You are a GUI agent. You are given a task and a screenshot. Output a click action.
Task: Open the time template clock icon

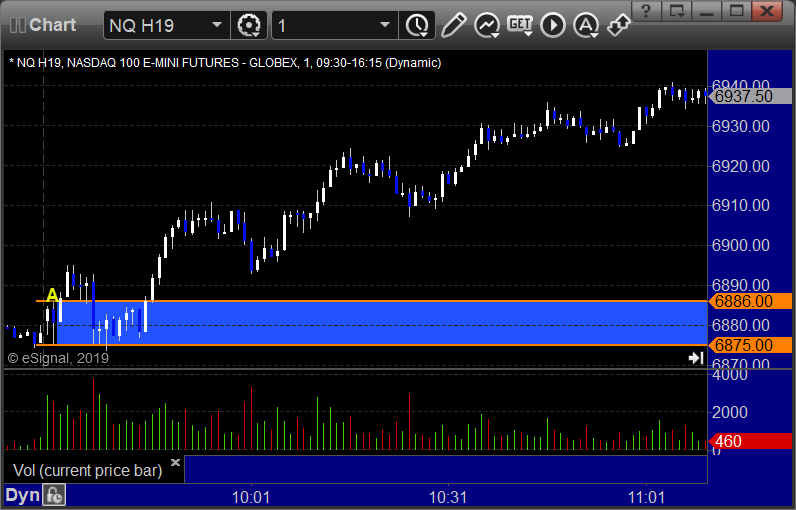point(417,25)
